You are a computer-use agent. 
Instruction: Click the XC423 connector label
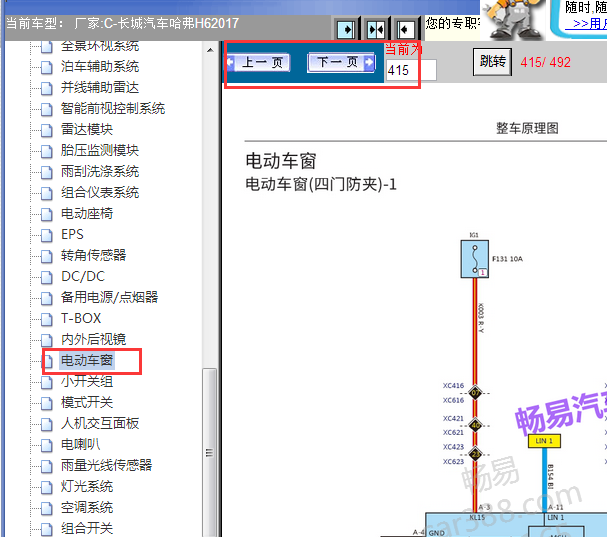click(453, 447)
